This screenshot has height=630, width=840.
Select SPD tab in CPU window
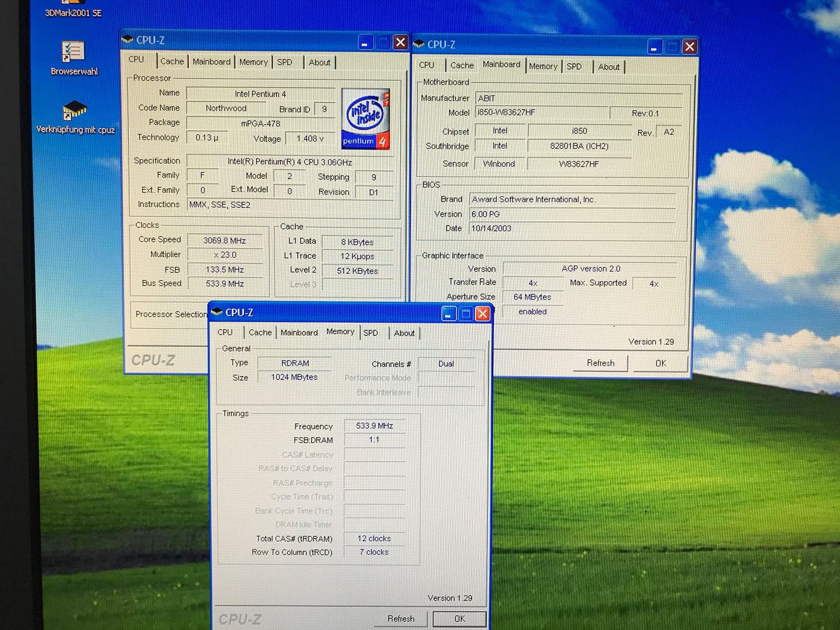pyautogui.click(x=284, y=62)
